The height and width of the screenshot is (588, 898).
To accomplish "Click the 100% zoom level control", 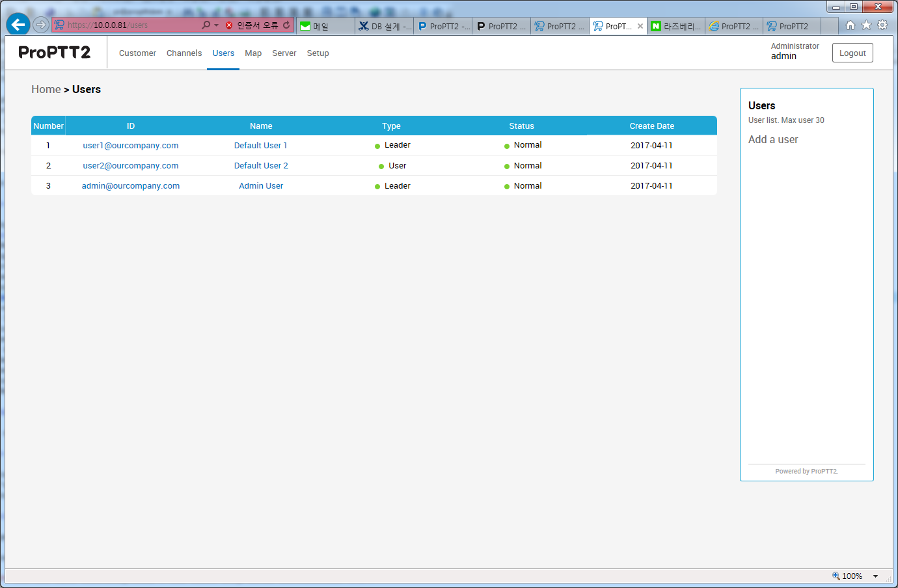I will click(x=847, y=576).
